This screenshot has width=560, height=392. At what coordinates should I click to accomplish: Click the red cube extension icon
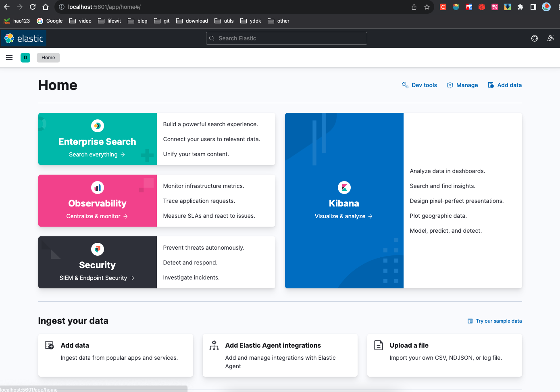coord(482,7)
